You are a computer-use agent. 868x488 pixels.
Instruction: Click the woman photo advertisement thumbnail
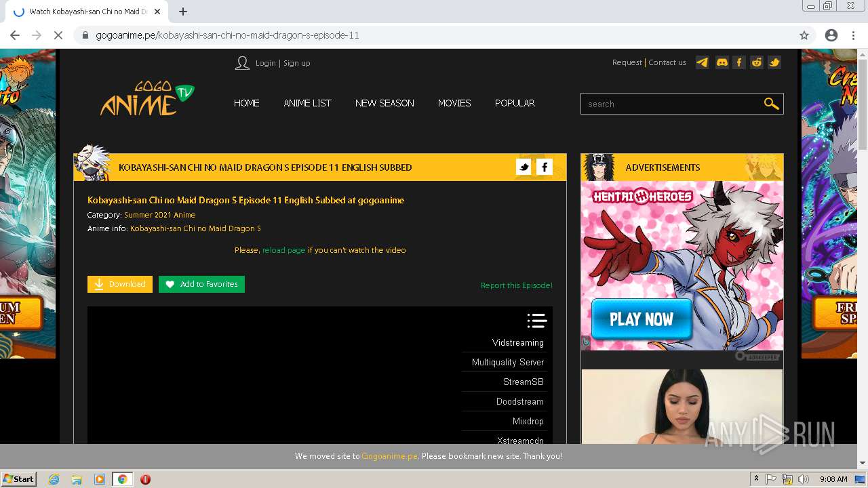[682, 407]
